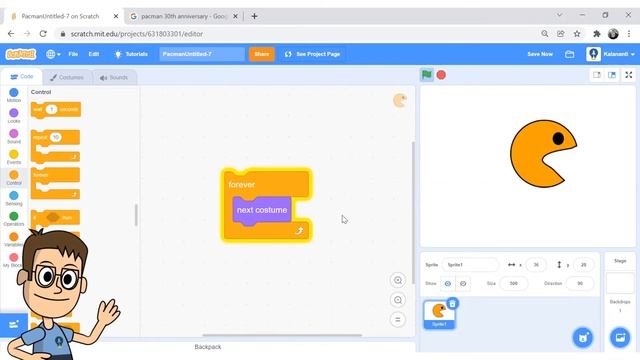Edit the project title field
Image resolution: width=640 pixels, height=360 pixels.
click(x=202, y=54)
